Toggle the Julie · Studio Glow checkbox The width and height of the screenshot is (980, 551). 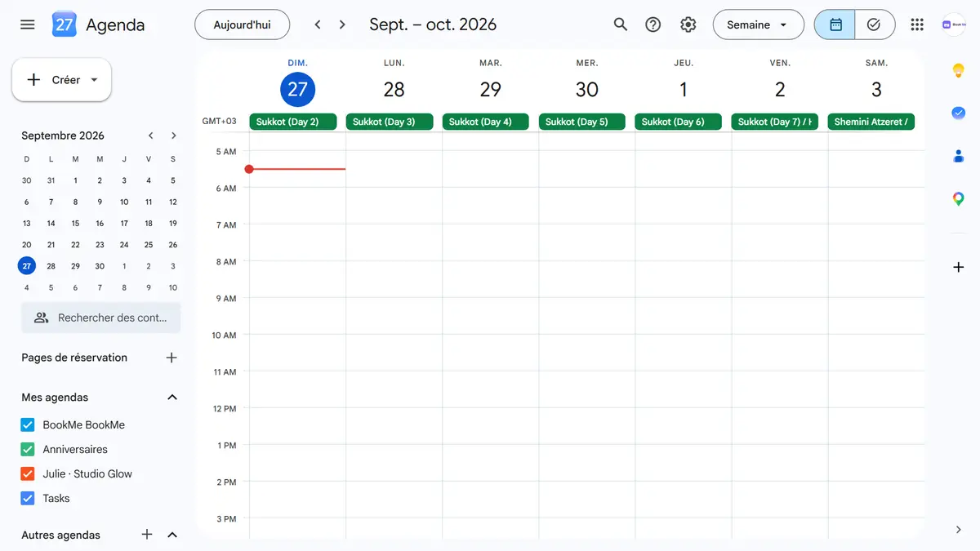coord(28,473)
